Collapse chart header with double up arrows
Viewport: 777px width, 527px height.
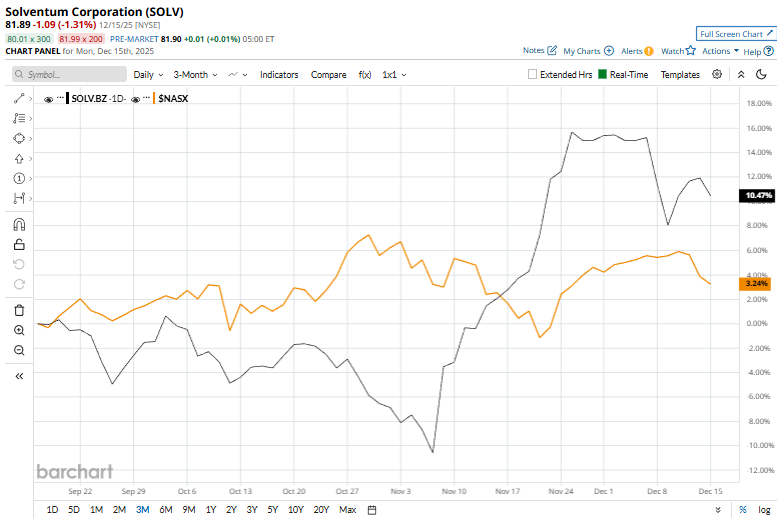pos(741,74)
